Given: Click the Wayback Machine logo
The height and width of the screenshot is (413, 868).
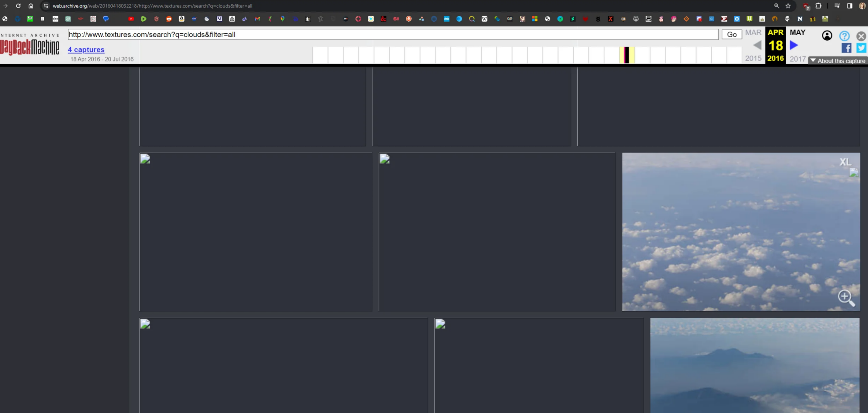Looking at the screenshot, I should coord(30,45).
